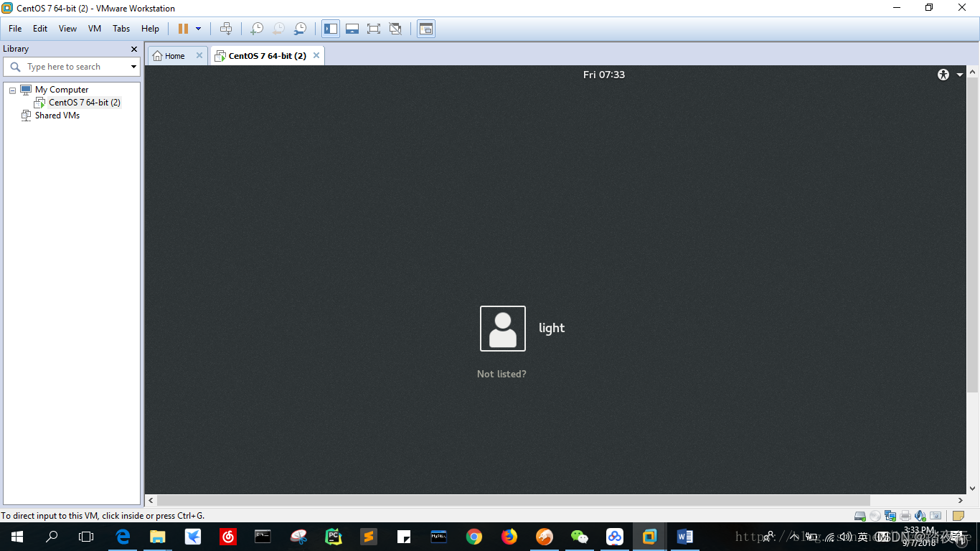Screen dimensions: 980x551
Task: Open the accessibility menu icon in guest
Action: click(x=943, y=75)
